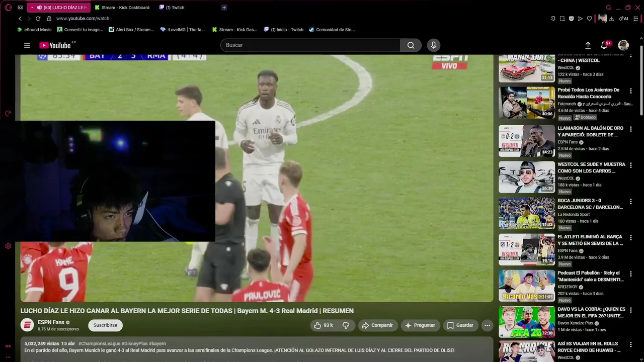The width and height of the screenshot is (644, 362).
Task: Open the eSound Music bookmark
Action: [x=35, y=30]
